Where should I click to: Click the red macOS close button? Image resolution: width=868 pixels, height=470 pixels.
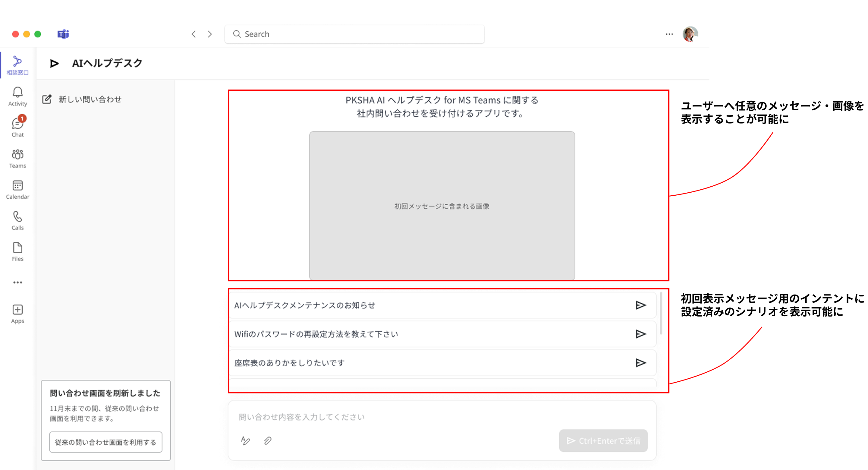pos(15,34)
